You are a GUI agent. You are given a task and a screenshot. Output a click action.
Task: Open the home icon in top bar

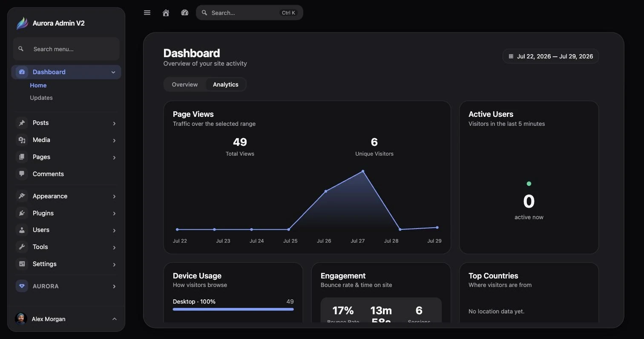[x=166, y=13]
